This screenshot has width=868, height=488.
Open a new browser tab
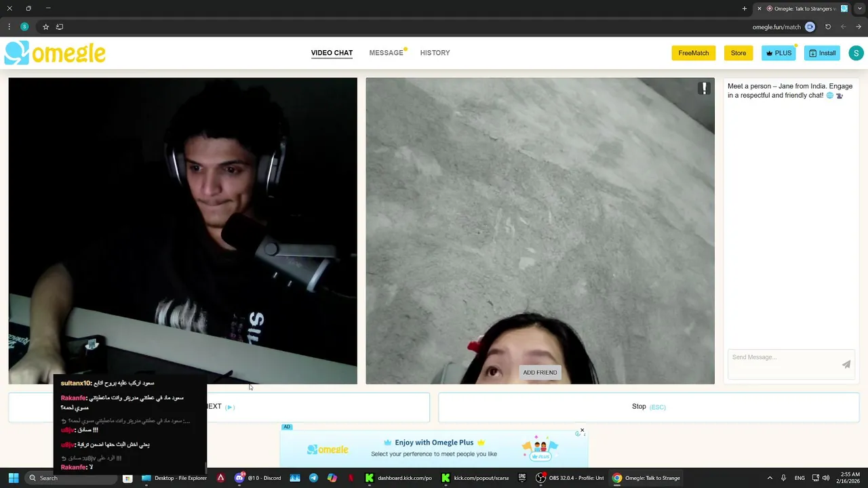(745, 9)
